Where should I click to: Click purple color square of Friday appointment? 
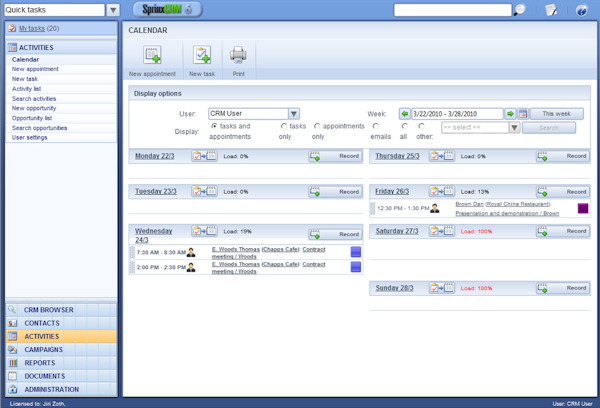pyautogui.click(x=583, y=208)
